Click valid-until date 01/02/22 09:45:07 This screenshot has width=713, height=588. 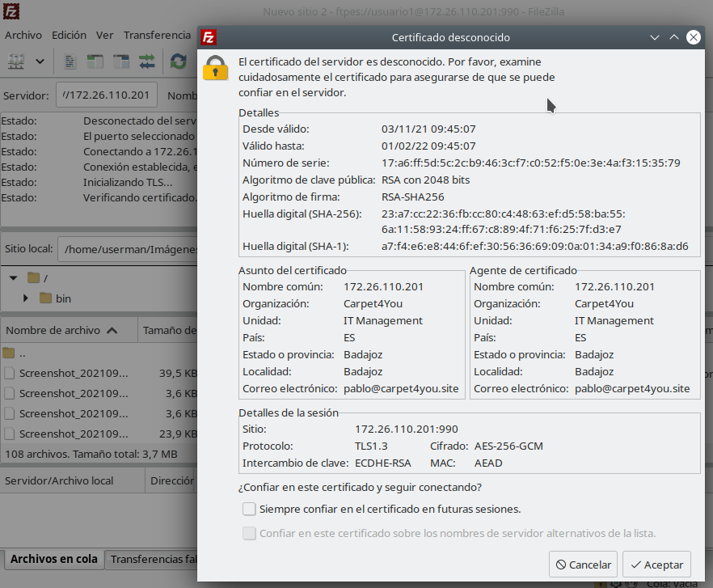[x=428, y=146]
